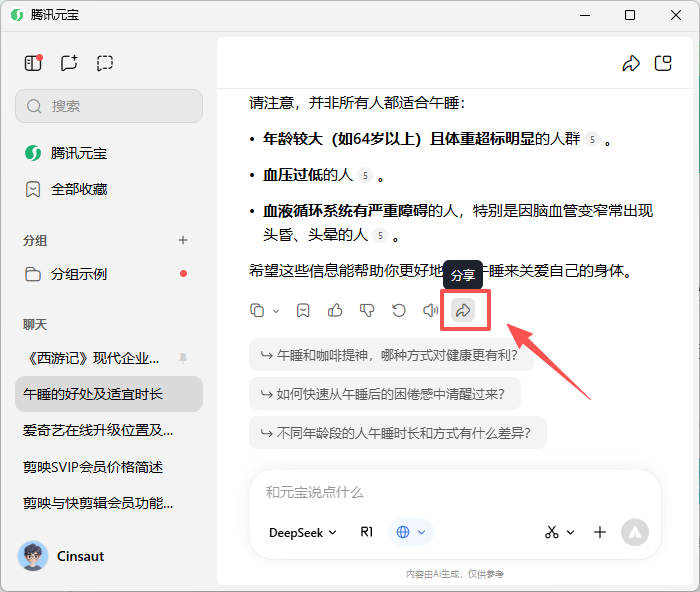Collapse the sidebar panel icon
This screenshot has height=592, width=700.
pos(33,63)
